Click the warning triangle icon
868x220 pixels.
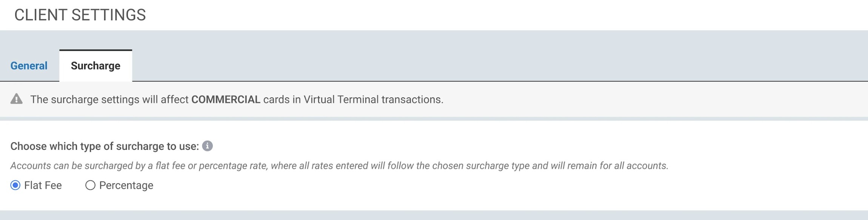coord(17,99)
